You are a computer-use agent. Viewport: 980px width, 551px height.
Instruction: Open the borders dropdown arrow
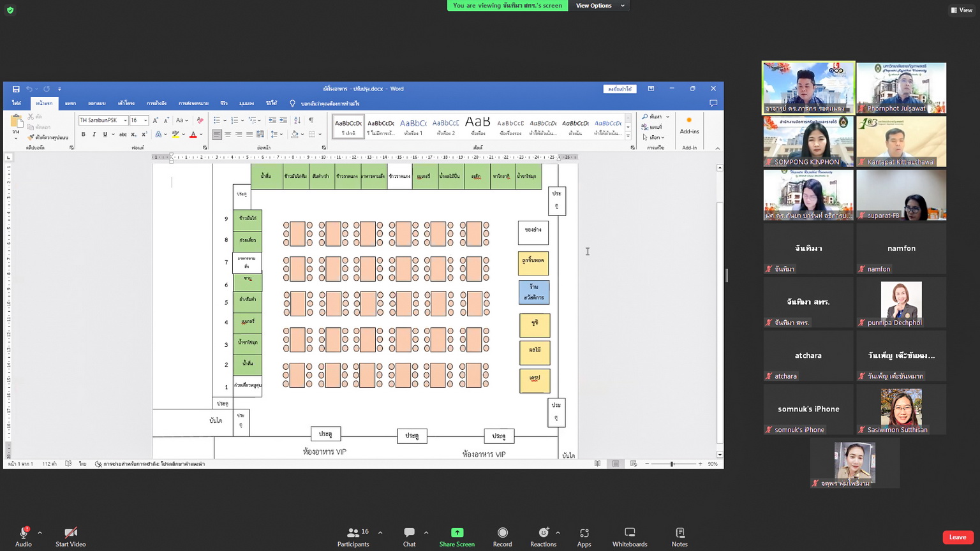[x=320, y=135]
